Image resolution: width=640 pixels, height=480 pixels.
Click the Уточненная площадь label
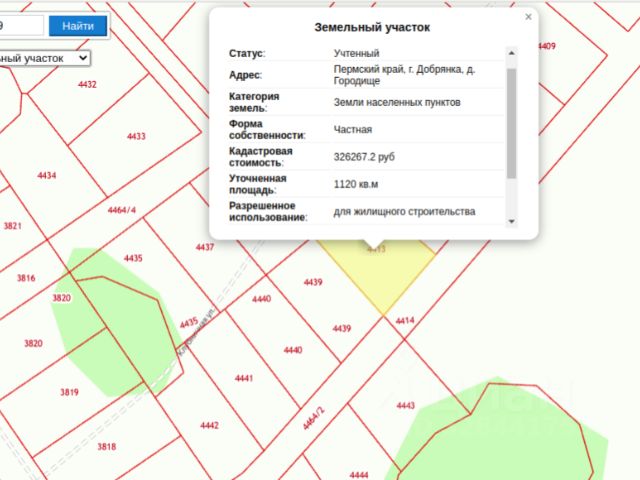[258, 184]
